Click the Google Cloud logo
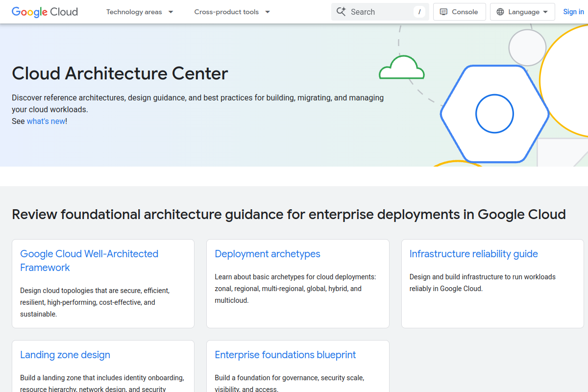588x392 pixels. [x=45, y=12]
